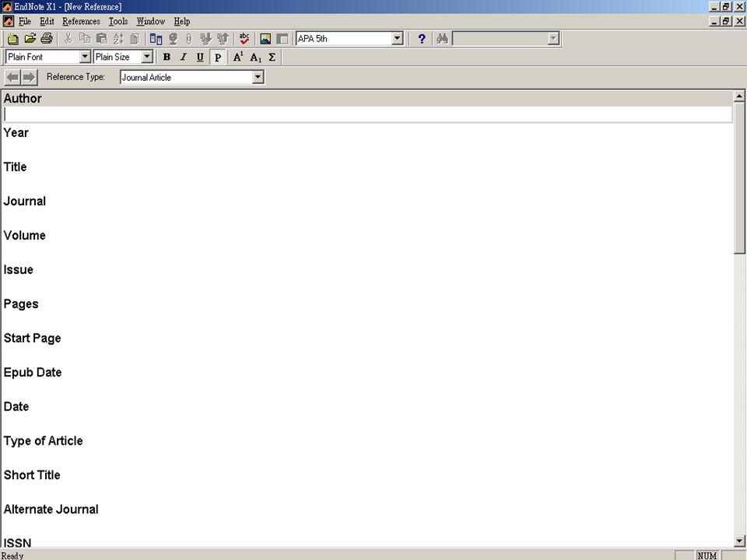
Task: Toggle Bold formatting
Action: [x=167, y=57]
